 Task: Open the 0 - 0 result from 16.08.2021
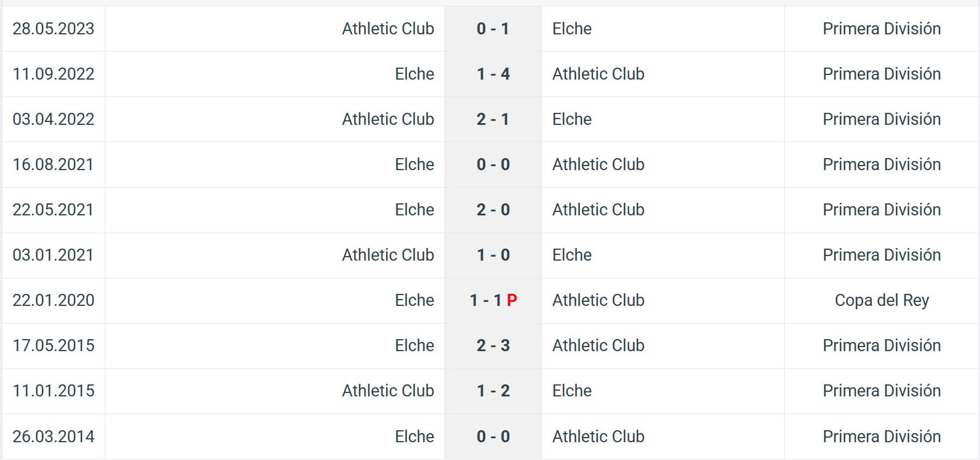click(x=493, y=164)
